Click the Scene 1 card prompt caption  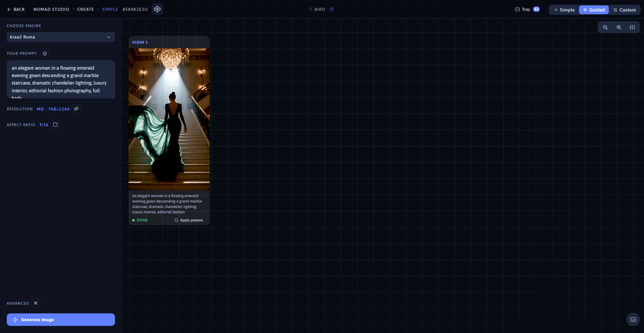[x=167, y=204]
